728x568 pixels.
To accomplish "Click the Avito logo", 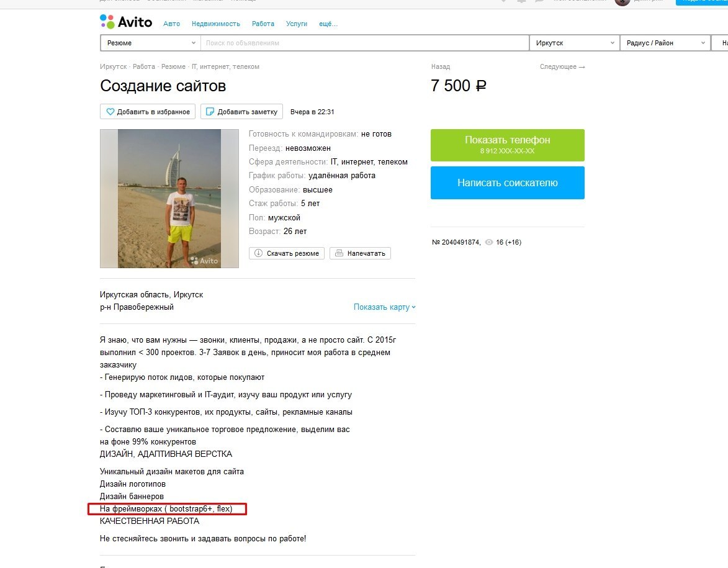I will point(126,22).
